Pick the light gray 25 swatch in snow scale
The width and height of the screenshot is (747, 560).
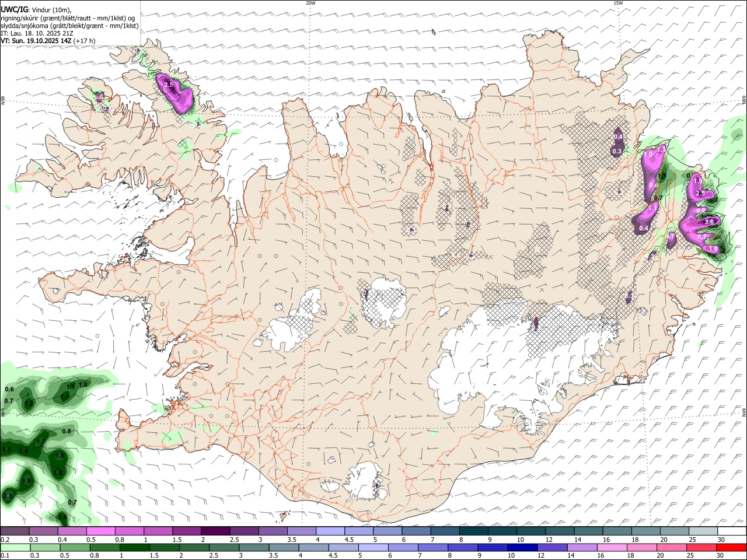click(x=703, y=531)
